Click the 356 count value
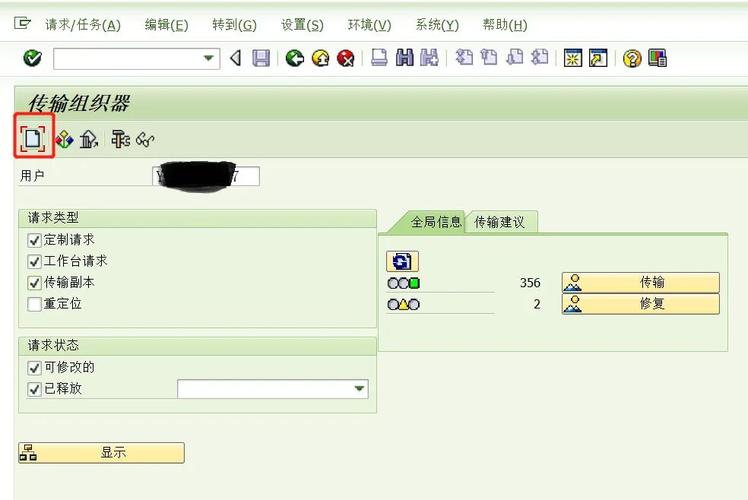Viewport: 748px width, 500px height. 530,283
